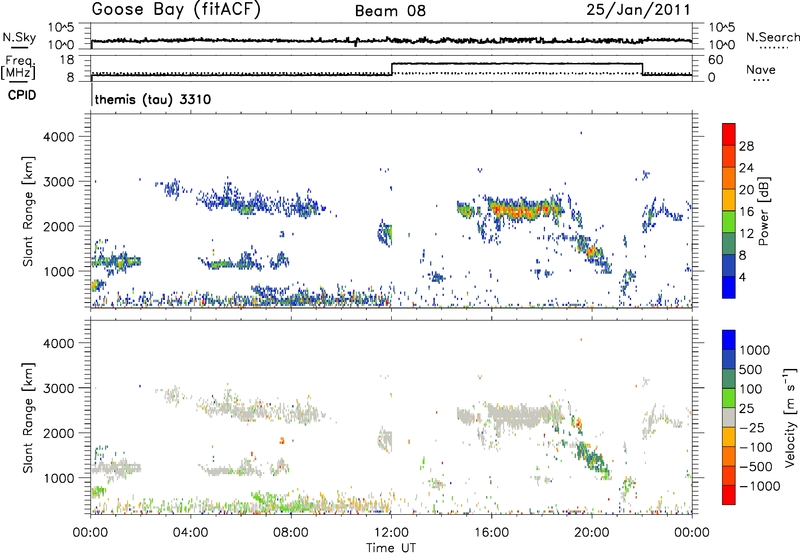
Task: Select the 'Power [dB]' colorbar title
Action: coord(763,211)
